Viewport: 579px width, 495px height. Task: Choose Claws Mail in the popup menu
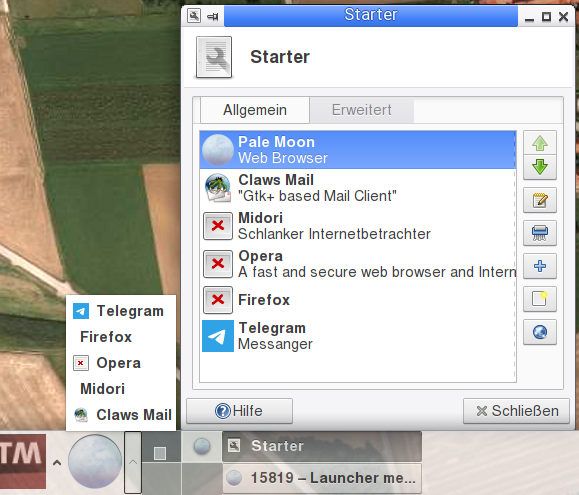tap(121, 415)
